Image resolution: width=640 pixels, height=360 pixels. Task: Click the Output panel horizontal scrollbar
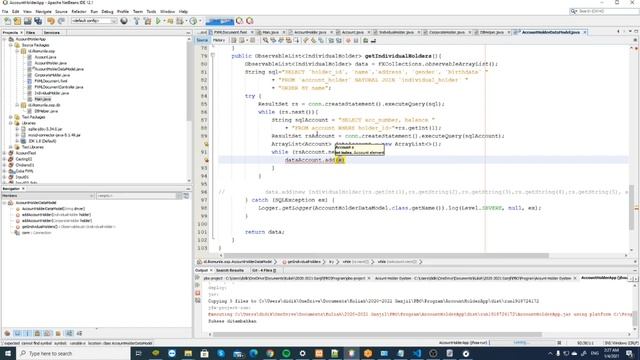[377, 334]
